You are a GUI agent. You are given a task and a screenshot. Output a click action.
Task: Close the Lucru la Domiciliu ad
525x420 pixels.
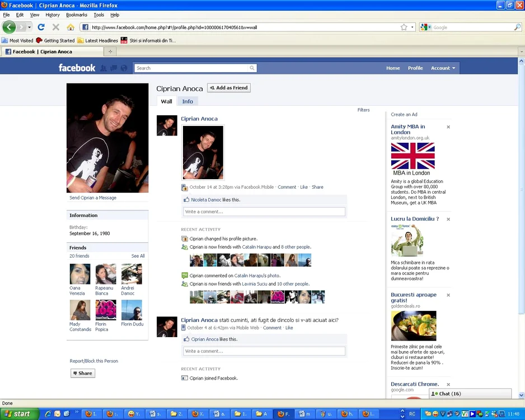tap(448, 219)
